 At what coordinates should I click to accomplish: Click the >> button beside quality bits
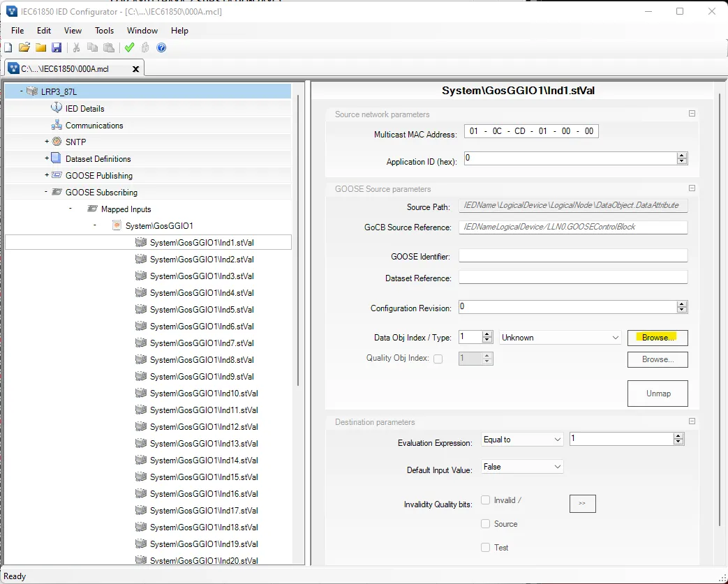pos(582,503)
